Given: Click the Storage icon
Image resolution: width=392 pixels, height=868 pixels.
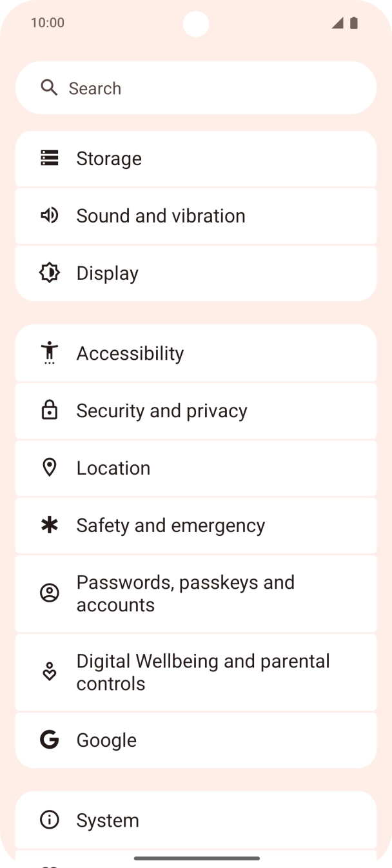Looking at the screenshot, I should pyautogui.click(x=50, y=158).
